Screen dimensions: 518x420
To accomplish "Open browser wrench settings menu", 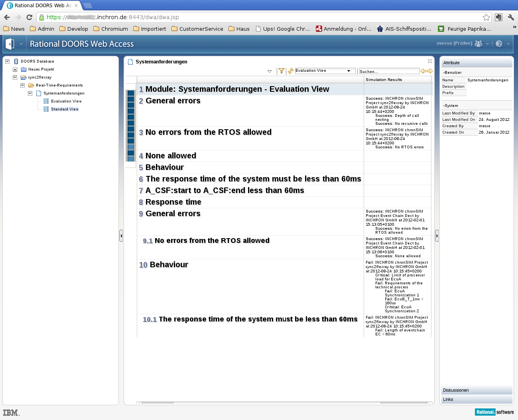I will [511, 17].
